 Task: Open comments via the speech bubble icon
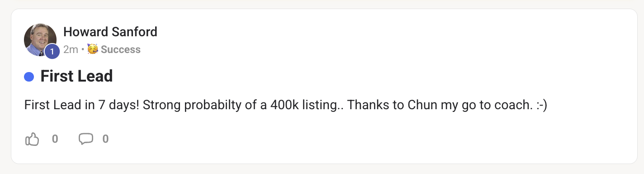86,139
